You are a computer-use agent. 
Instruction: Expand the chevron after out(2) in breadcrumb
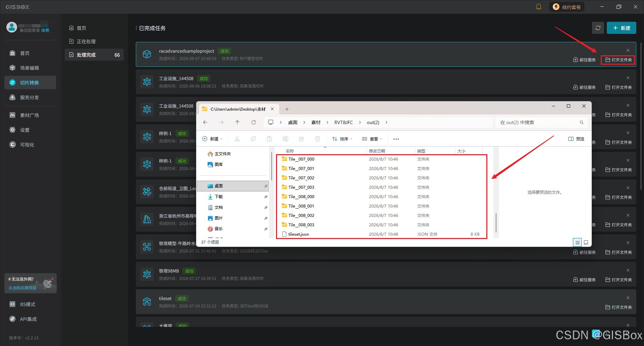(x=386, y=122)
